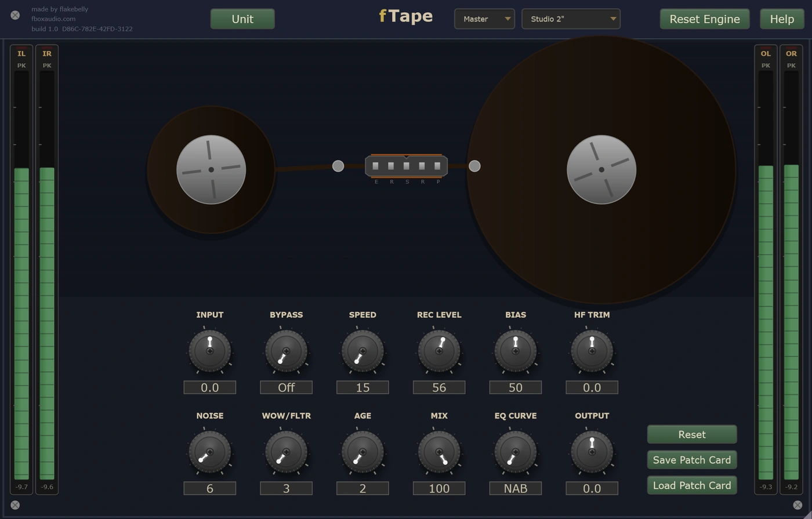Click the INPUT value field showing 0.0
Viewport: 812px width, 519px height.
pyautogui.click(x=210, y=387)
